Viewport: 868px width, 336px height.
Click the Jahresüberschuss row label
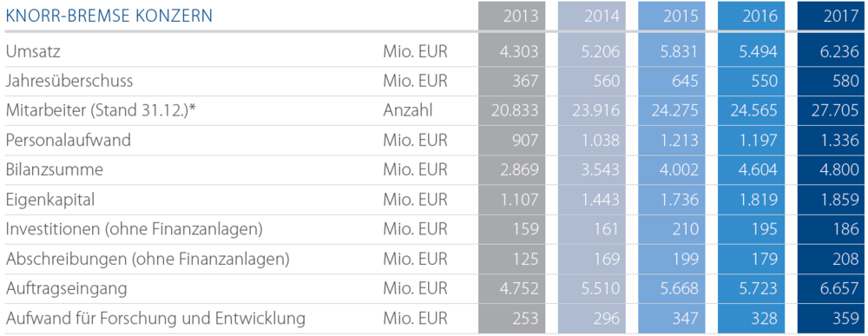coord(69,82)
